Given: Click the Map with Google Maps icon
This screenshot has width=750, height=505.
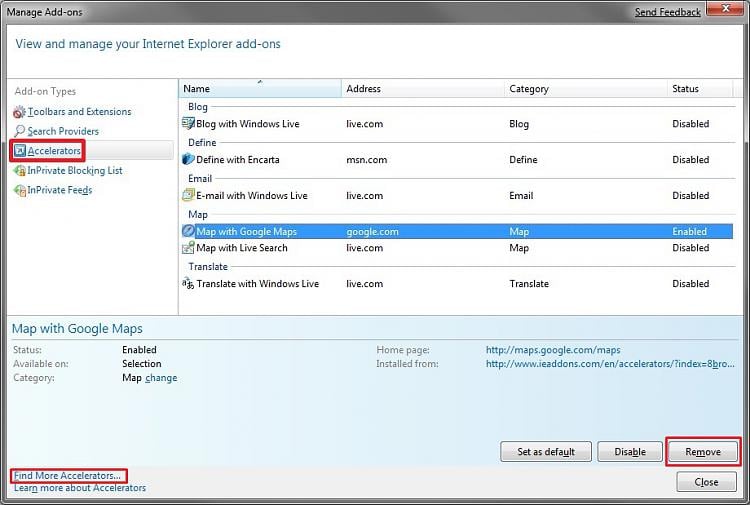Looking at the screenshot, I should tap(188, 231).
